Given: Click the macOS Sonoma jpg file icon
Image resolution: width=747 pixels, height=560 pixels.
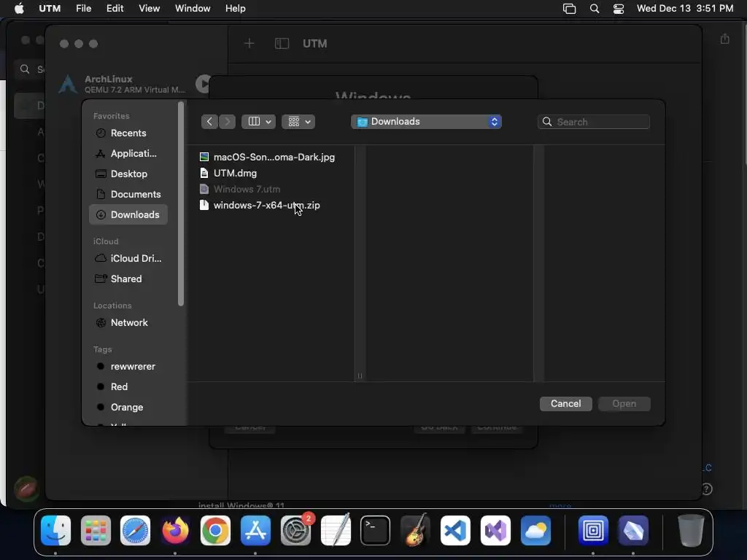Looking at the screenshot, I should click(204, 157).
